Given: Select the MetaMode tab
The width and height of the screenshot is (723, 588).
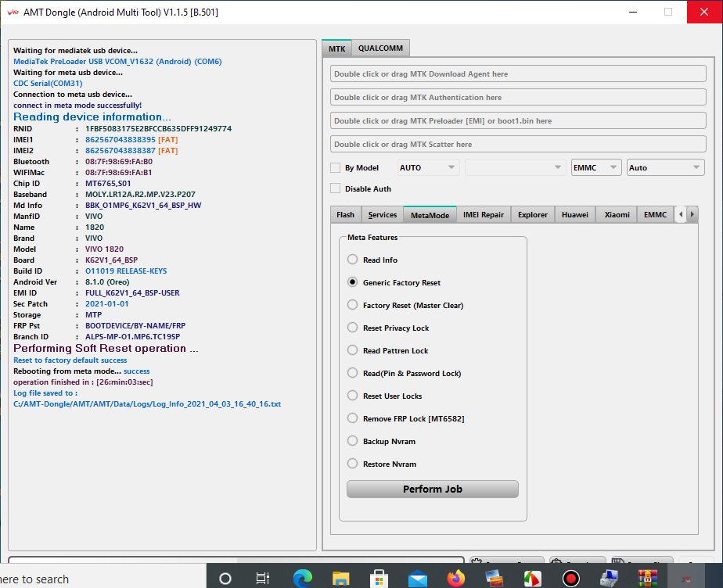Looking at the screenshot, I should point(430,215).
